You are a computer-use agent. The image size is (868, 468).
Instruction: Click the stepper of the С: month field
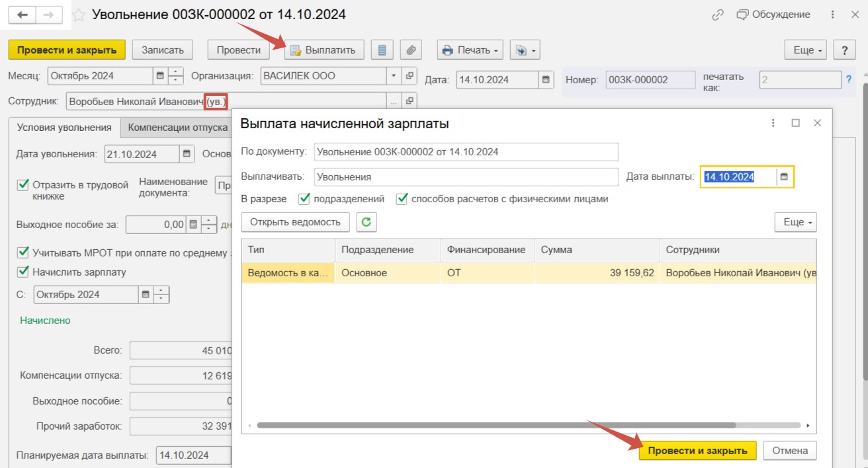coord(161,294)
